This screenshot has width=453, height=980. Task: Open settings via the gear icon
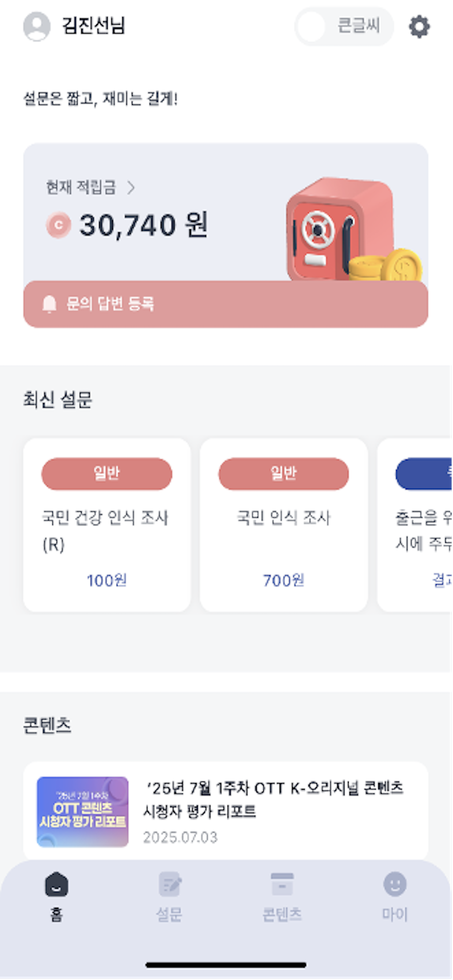pos(419,27)
